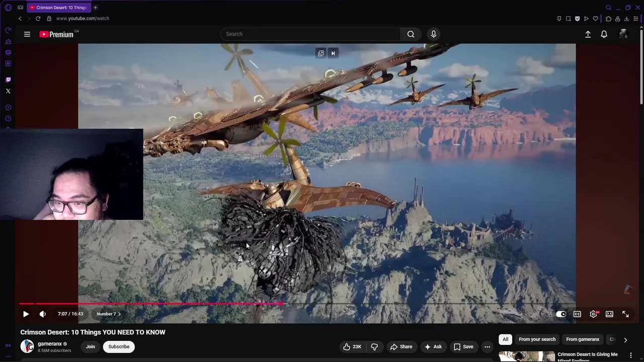Go to YouTube Premium home logo
This screenshot has width=644, height=362.
(x=56, y=34)
